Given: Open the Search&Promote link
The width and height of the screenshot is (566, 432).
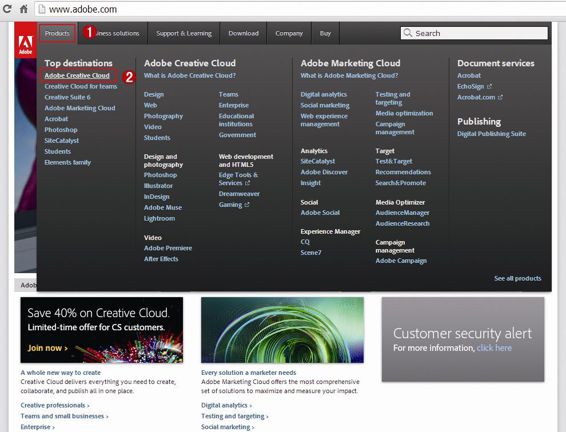Looking at the screenshot, I should pyautogui.click(x=401, y=183).
